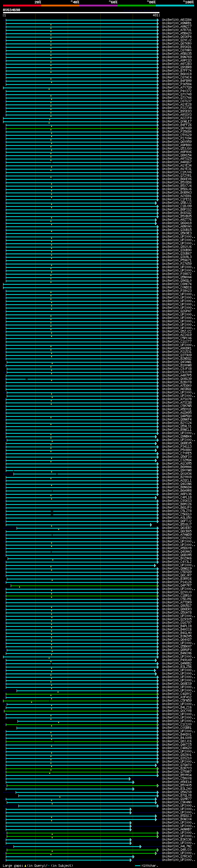Viewport: 197px width, 868px height.
Task: Click the UniRef100_Q7X748 label
Action: pyautogui.click(x=177, y=94)
